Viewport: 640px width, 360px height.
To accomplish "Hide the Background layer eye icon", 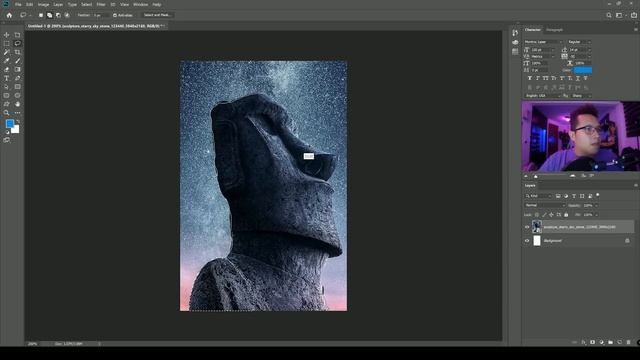I will [527, 241].
